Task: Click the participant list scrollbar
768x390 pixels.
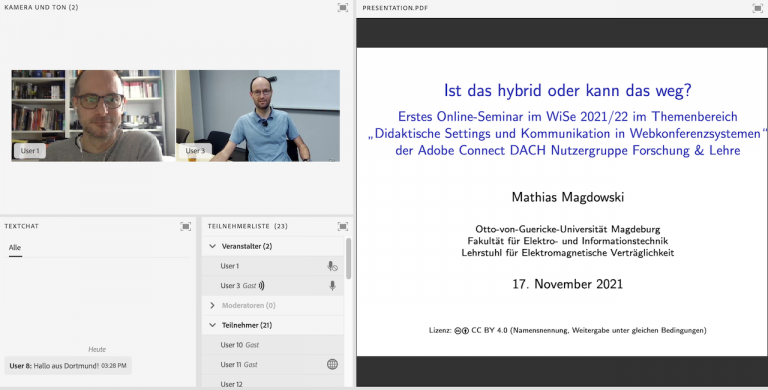Action: (x=349, y=258)
